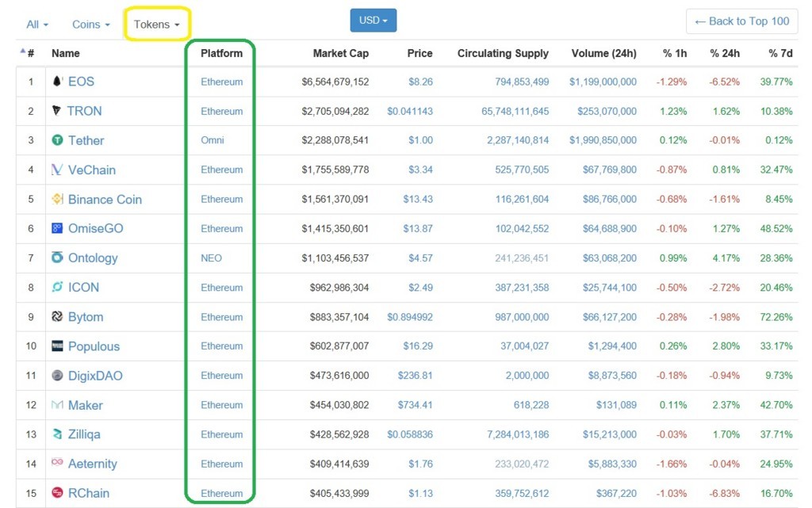Click Bytom circulating supply 987,000,000

click(522, 317)
